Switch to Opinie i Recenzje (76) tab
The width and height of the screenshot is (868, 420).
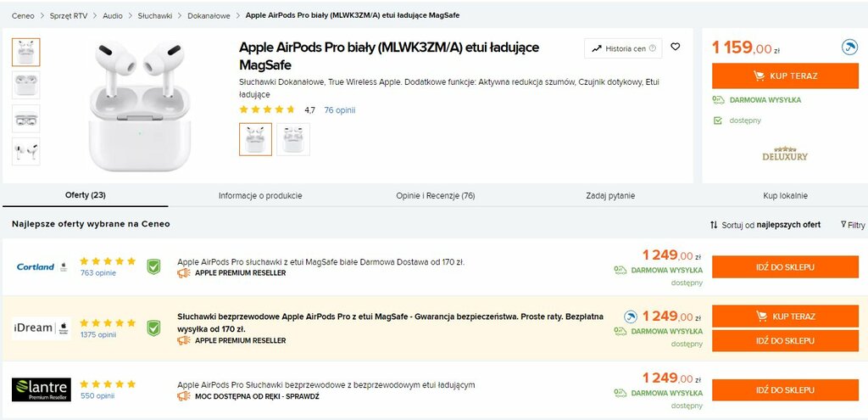coord(435,196)
